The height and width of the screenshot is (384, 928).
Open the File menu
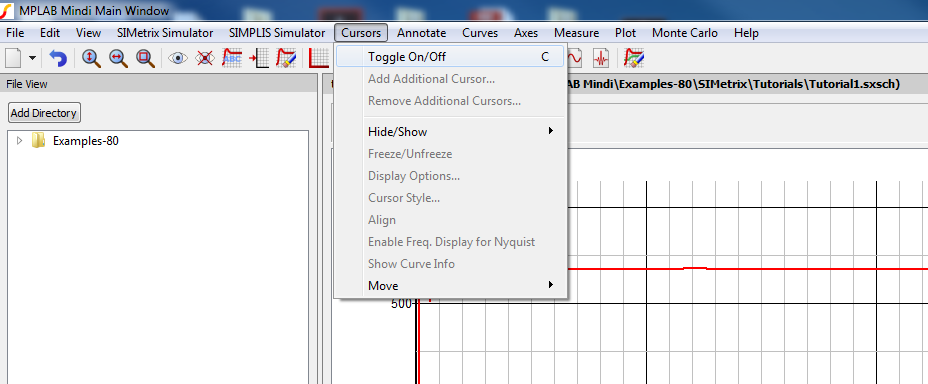click(x=15, y=33)
